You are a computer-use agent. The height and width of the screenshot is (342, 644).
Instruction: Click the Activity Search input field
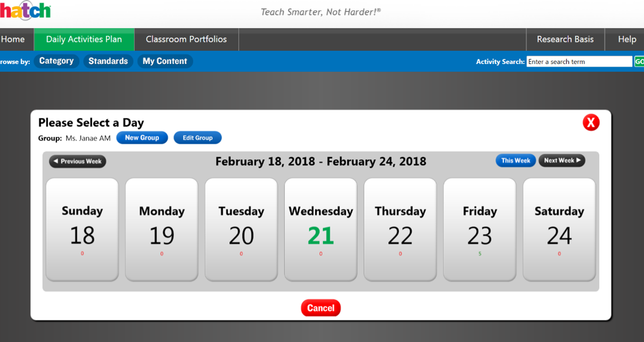(579, 62)
